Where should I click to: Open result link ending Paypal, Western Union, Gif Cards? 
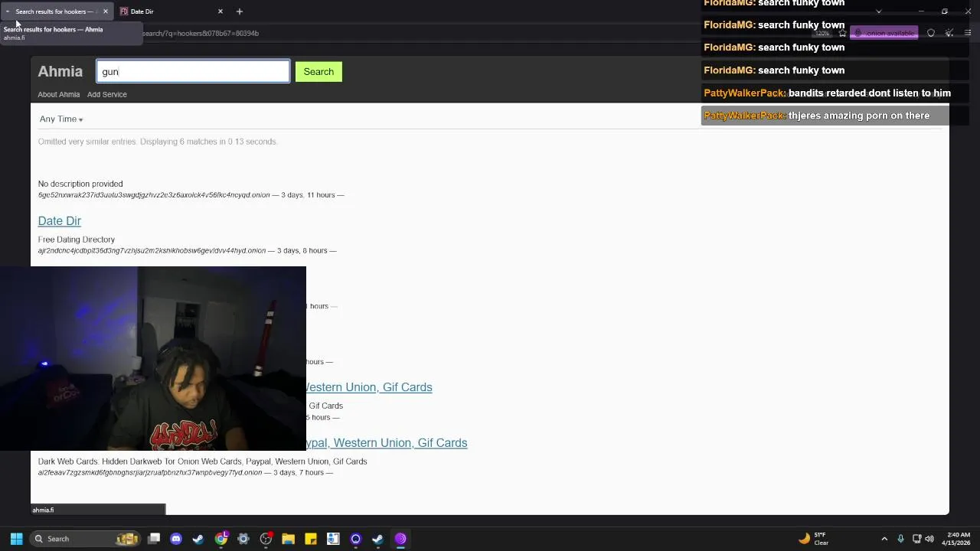387,443
